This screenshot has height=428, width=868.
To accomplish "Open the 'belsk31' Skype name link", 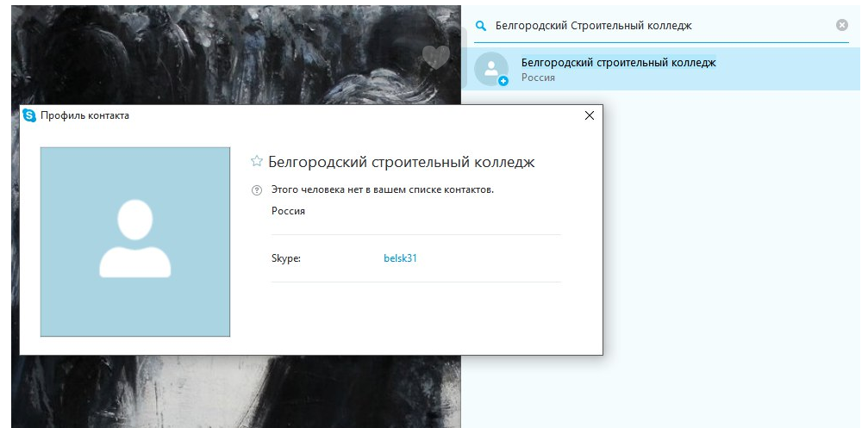I will pyautogui.click(x=400, y=257).
